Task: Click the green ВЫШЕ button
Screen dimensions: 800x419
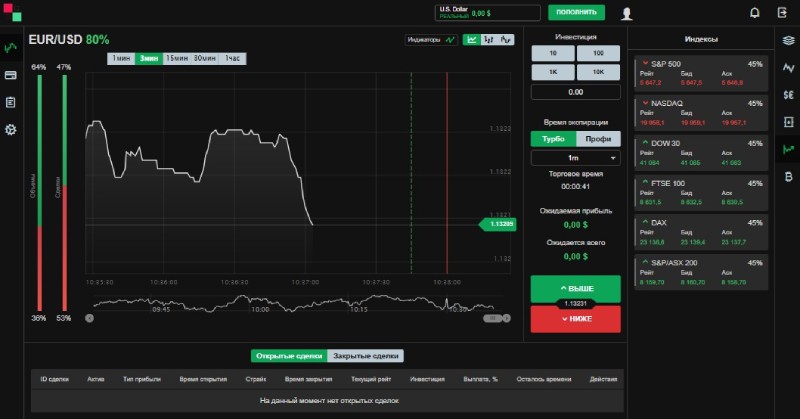Action: 575,288
